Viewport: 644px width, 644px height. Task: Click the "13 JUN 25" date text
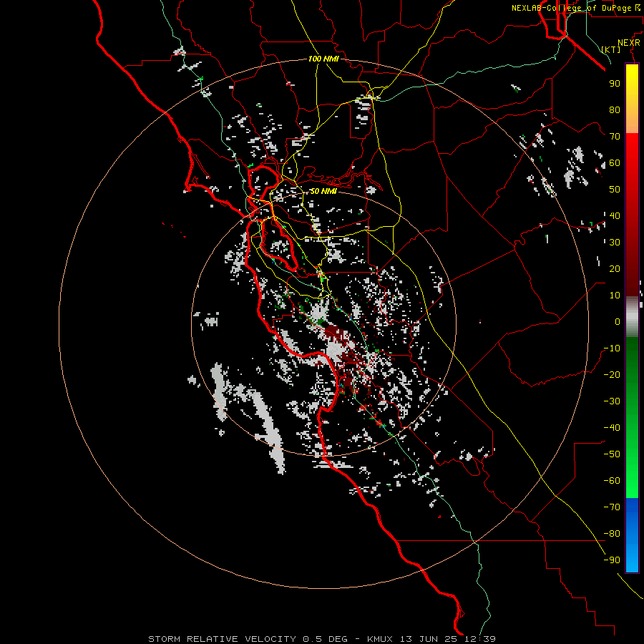point(427,639)
